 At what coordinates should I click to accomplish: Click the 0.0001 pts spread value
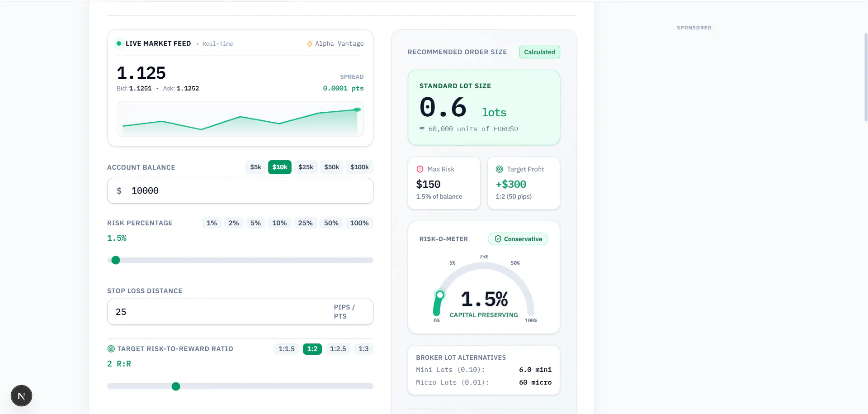343,88
